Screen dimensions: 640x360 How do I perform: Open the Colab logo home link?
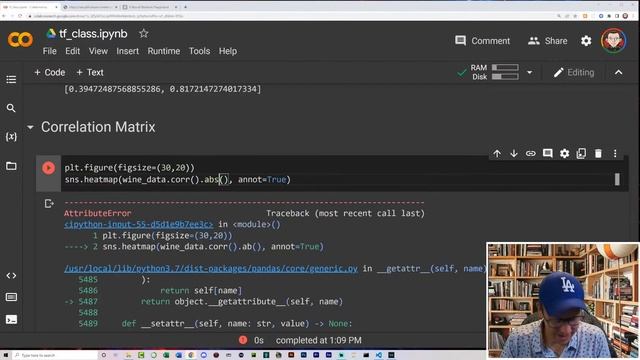click(x=20, y=40)
